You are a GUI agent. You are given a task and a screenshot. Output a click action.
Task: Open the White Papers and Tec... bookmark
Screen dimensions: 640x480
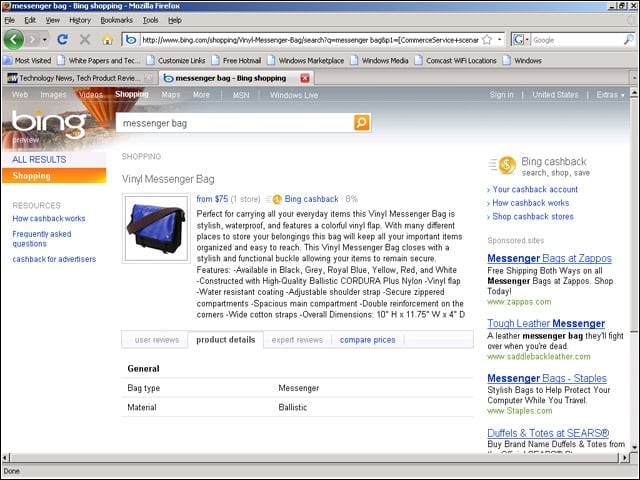99,60
